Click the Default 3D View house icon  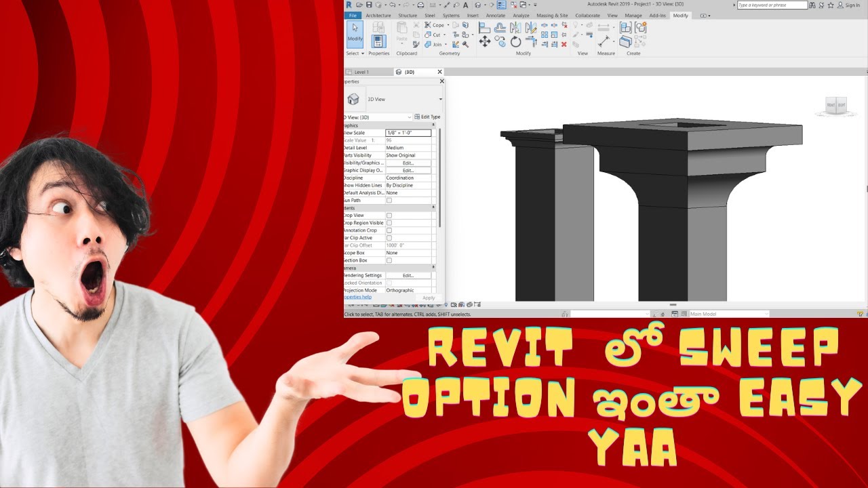click(478, 5)
